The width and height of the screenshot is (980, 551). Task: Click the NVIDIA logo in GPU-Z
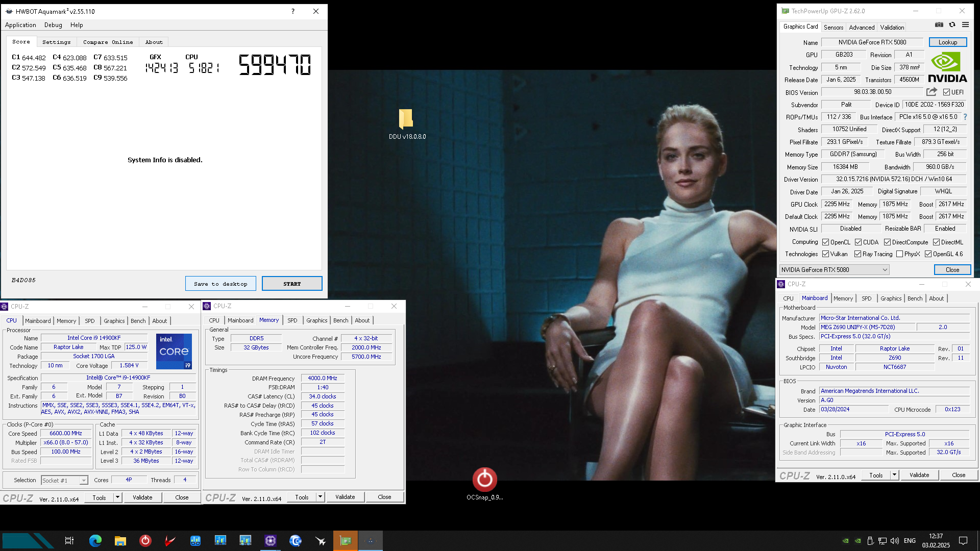coord(947,67)
